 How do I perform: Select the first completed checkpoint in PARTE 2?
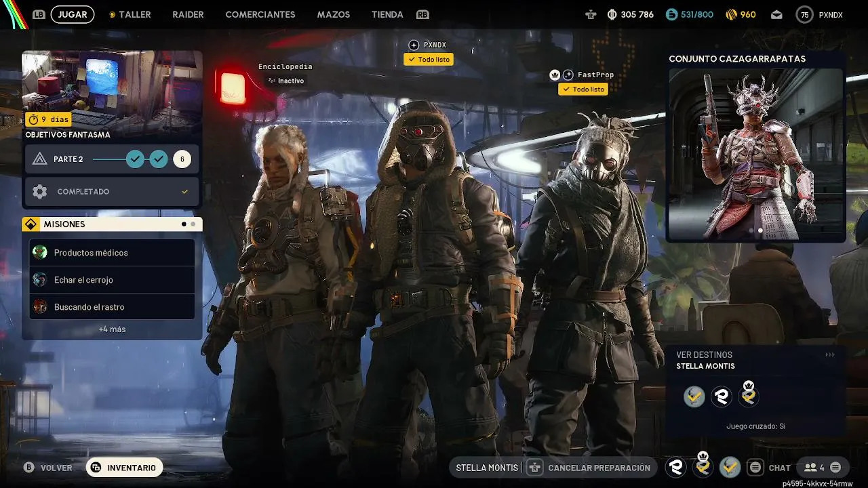point(136,159)
